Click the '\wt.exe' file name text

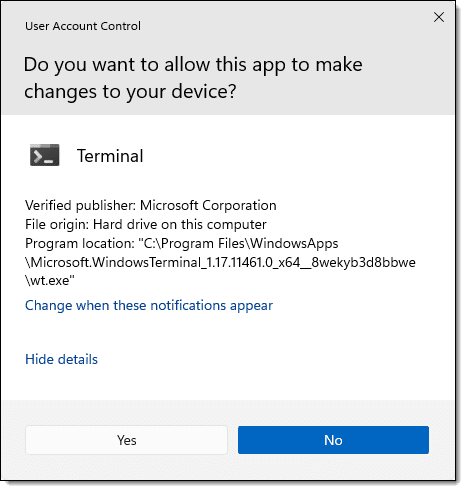(x=50, y=280)
